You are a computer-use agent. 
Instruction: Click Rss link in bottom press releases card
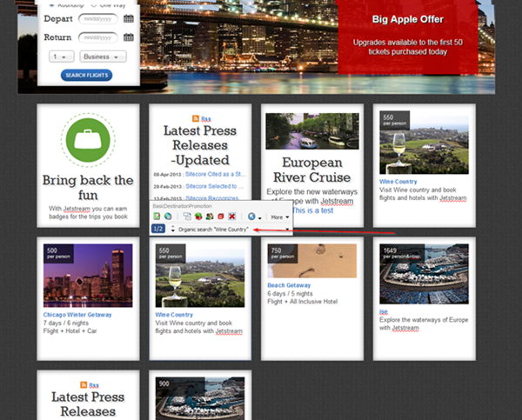tap(94, 385)
